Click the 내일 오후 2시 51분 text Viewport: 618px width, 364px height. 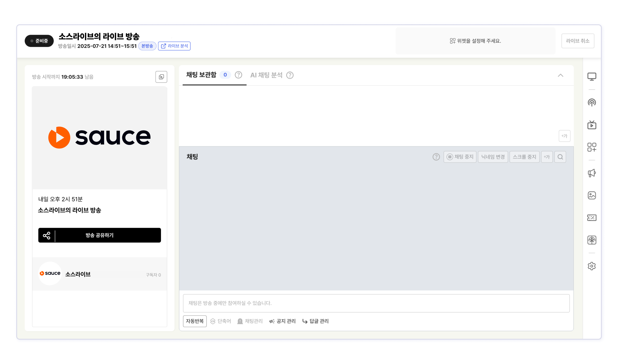60,199
